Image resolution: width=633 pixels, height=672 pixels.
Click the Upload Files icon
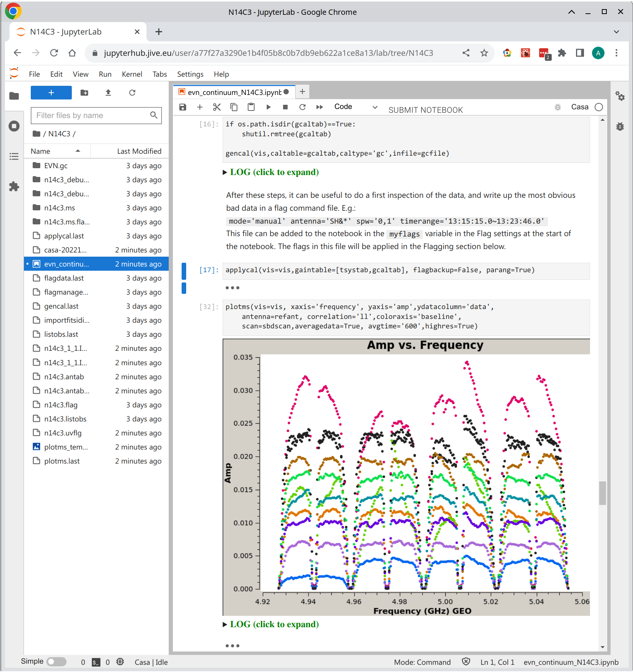[108, 93]
